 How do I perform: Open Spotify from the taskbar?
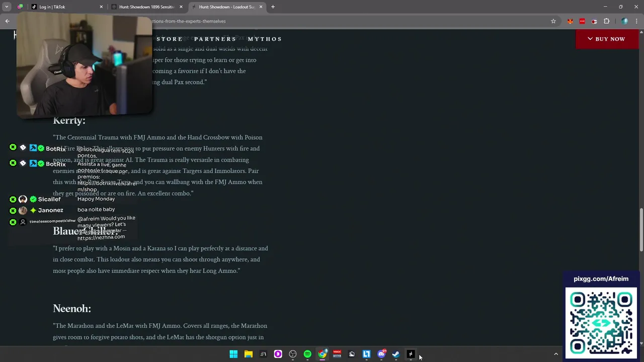point(307,354)
